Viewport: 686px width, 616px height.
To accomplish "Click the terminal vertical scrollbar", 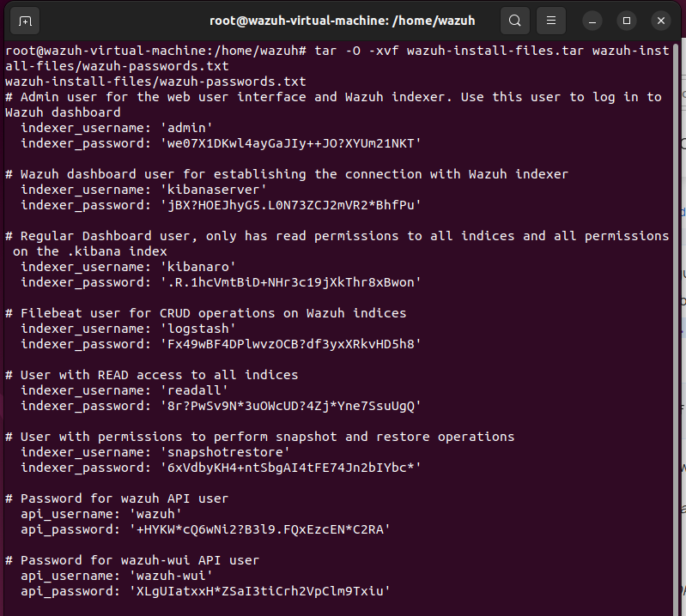I will point(677,328).
